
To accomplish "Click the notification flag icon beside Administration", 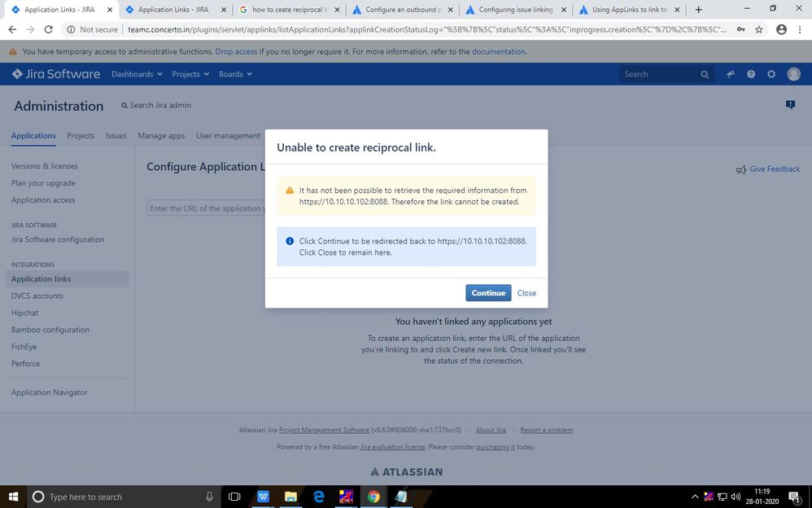I will [x=790, y=105].
